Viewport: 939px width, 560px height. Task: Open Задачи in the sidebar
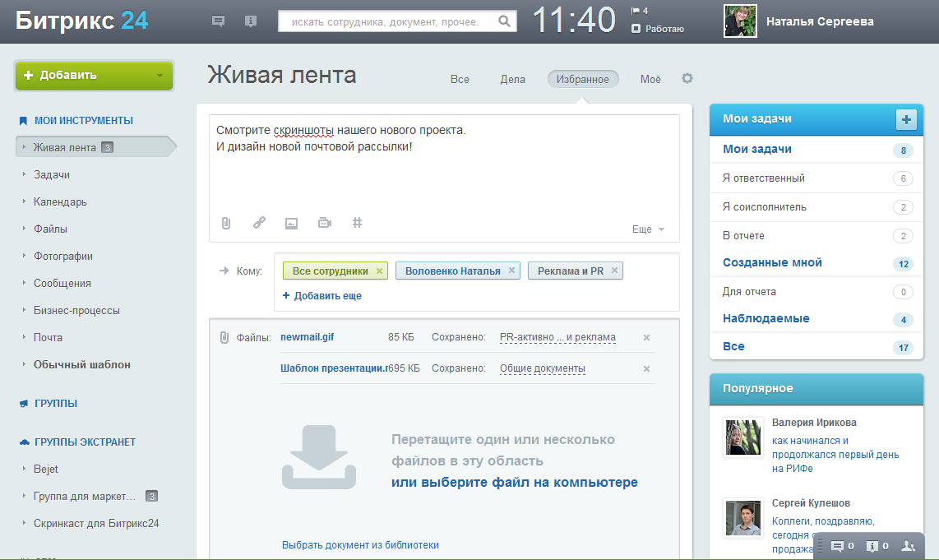click(x=52, y=175)
